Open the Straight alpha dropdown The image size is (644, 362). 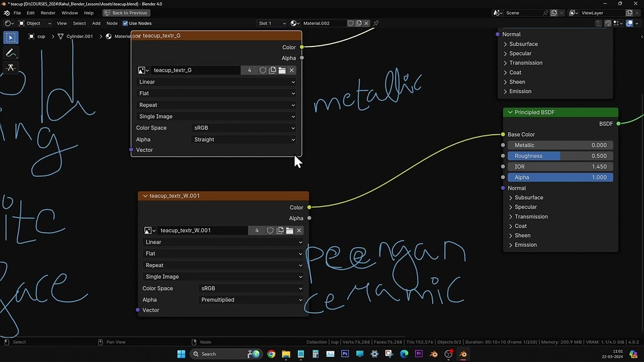(244, 140)
